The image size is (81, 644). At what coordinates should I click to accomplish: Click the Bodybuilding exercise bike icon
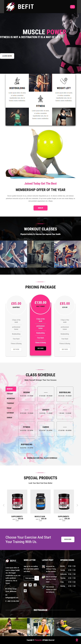[x=17, y=81]
